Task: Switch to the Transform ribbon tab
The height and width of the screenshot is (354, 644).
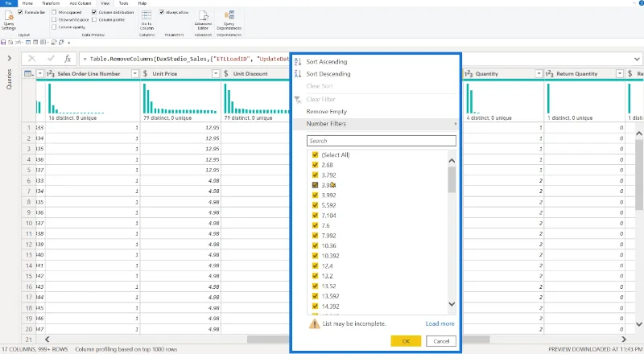Action: pos(51,3)
